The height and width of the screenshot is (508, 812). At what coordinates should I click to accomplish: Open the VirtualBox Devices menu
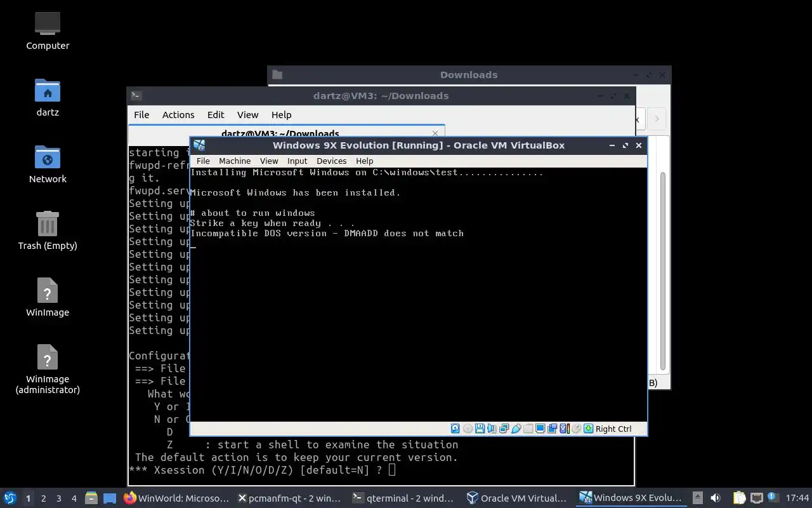click(x=331, y=161)
